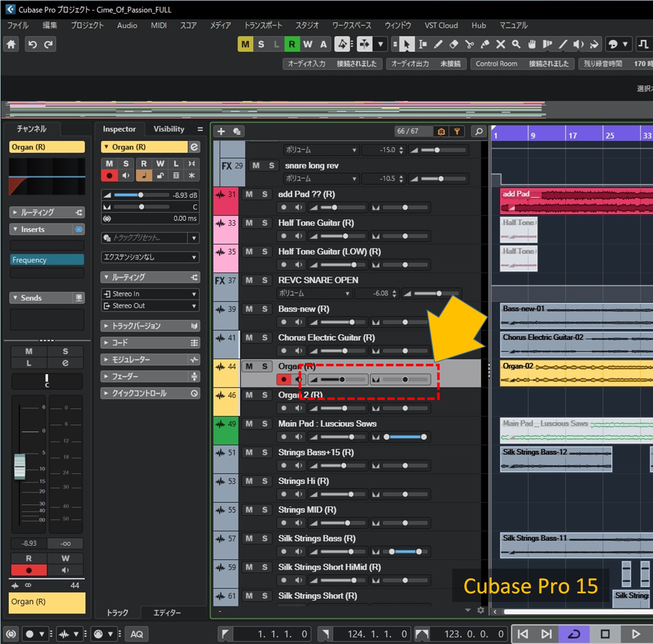Open the Stereo Out routing dropdown
Screen dimensions: 653x644
pos(150,306)
